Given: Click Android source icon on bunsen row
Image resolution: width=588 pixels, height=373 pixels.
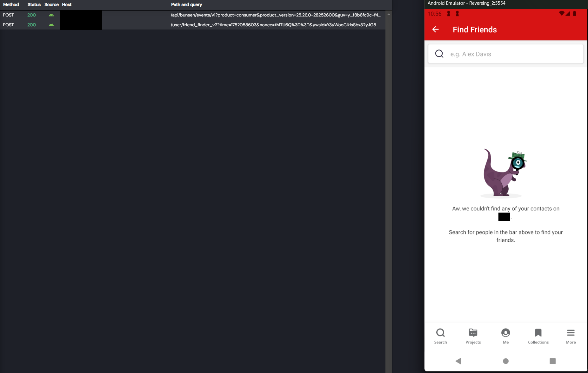Looking at the screenshot, I should [51, 15].
